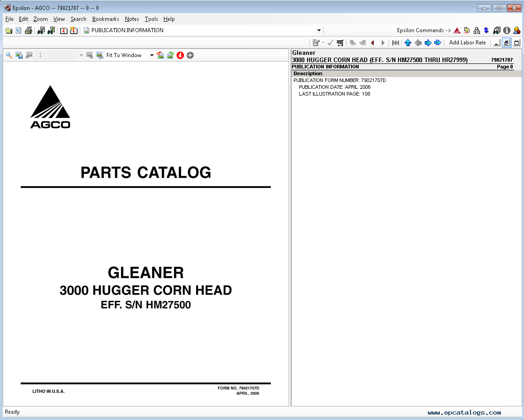Click the hierarchy chart Epsilon command icon

pos(477,30)
